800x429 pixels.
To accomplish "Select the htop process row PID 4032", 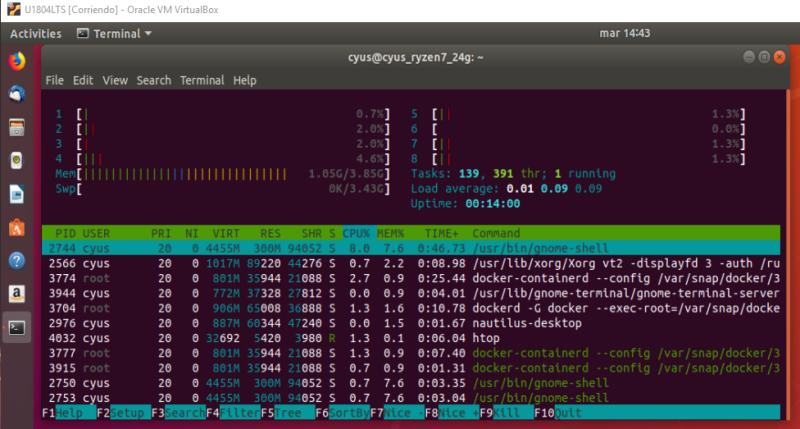I will pos(411,338).
